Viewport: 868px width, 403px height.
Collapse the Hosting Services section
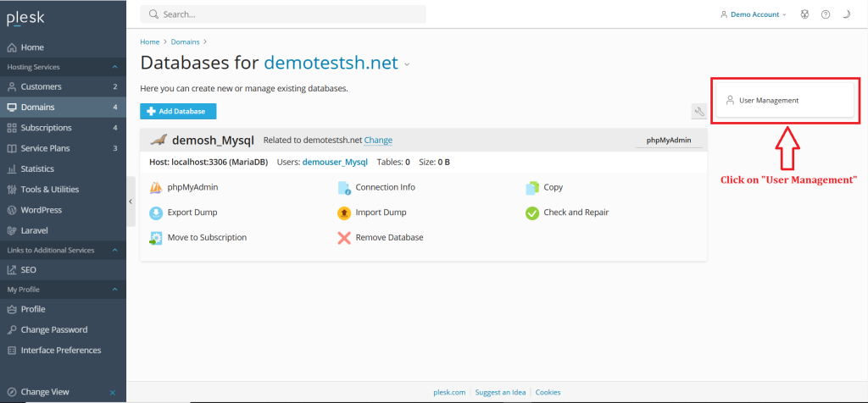click(x=114, y=67)
